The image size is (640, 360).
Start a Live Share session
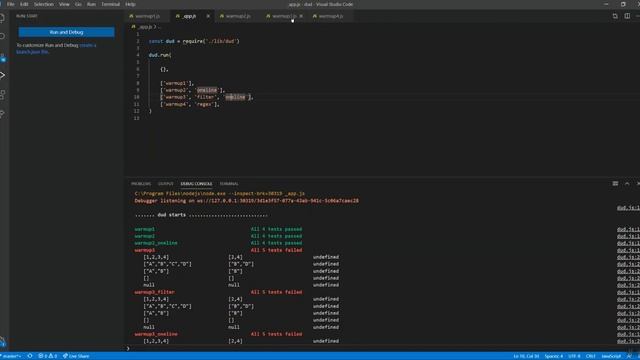(x=76, y=356)
